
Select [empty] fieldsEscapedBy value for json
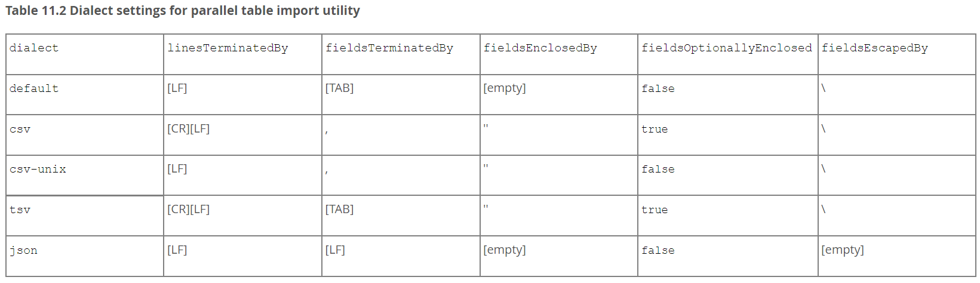[842, 250]
